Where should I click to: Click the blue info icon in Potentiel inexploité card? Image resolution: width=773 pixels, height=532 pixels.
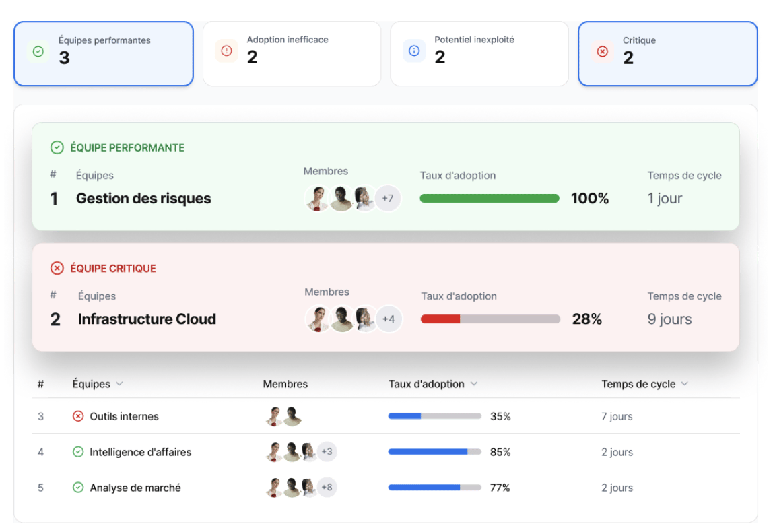coord(414,51)
